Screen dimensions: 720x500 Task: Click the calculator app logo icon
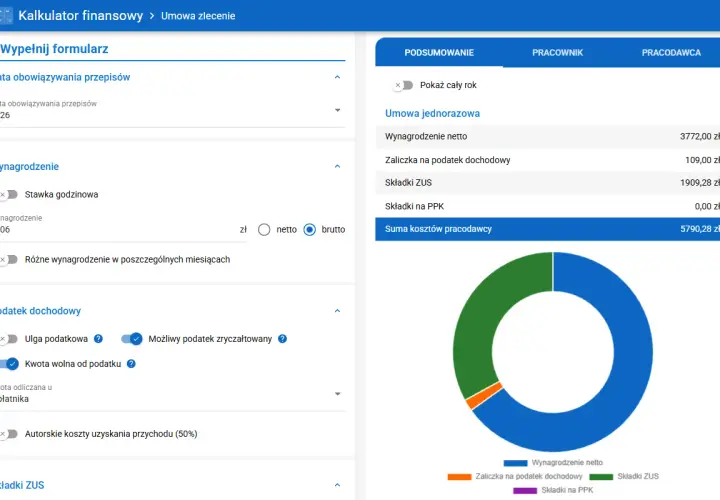point(6,16)
